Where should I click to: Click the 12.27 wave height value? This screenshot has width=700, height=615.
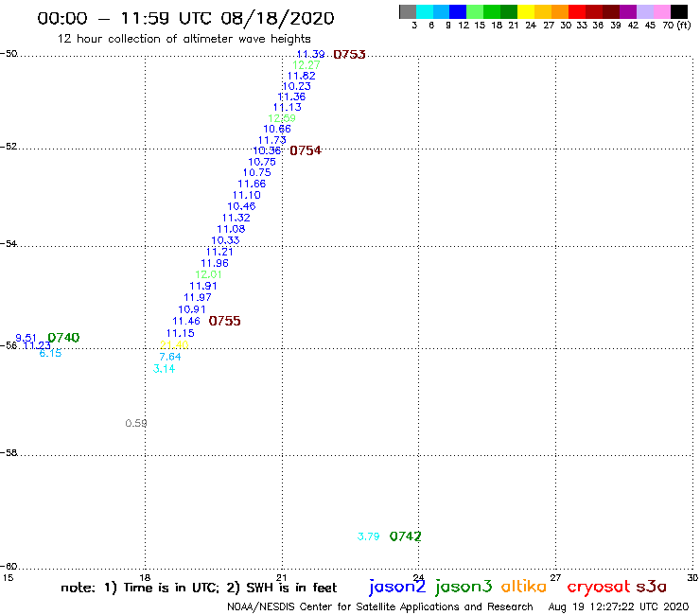[x=306, y=65]
